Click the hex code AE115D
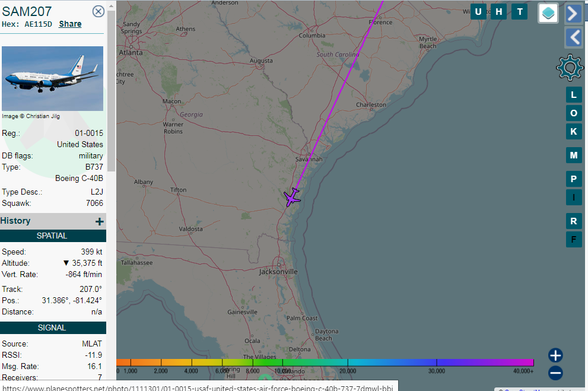The width and height of the screenshot is (588, 391). [38, 24]
